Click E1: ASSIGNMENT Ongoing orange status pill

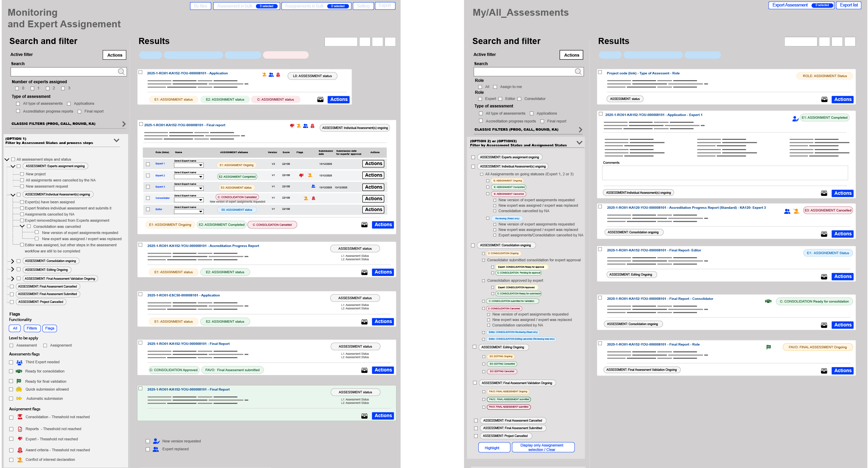[170, 225]
